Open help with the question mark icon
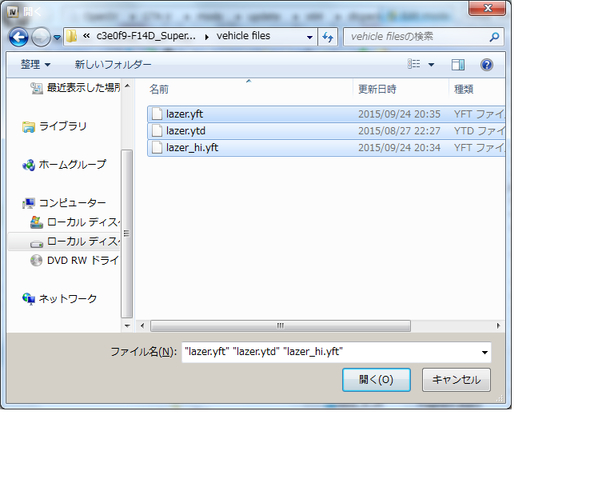 click(x=487, y=65)
